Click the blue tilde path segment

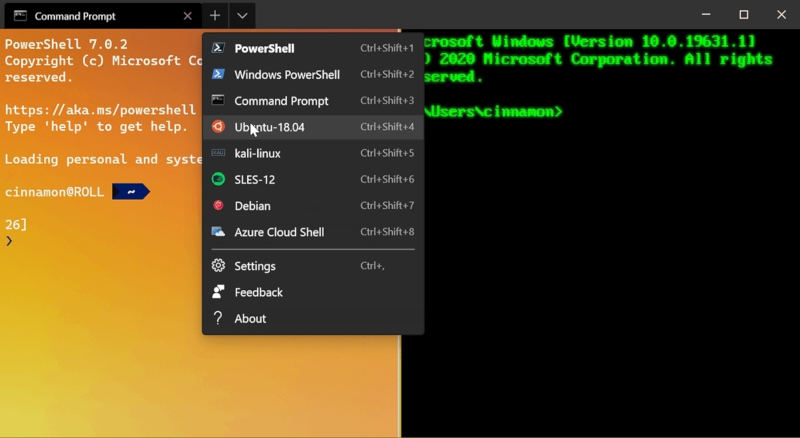(x=131, y=192)
